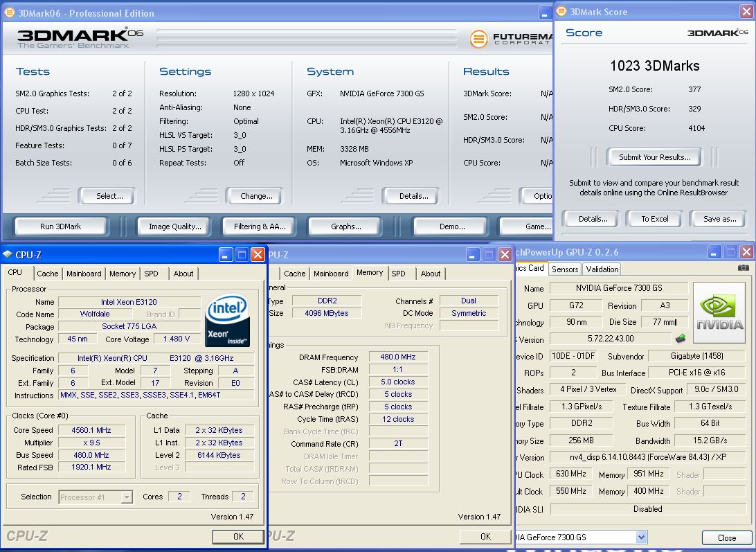Click the Run 3DMark button
Image resolution: width=756 pixels, height=552 pixels.
(x=60, y=226)
